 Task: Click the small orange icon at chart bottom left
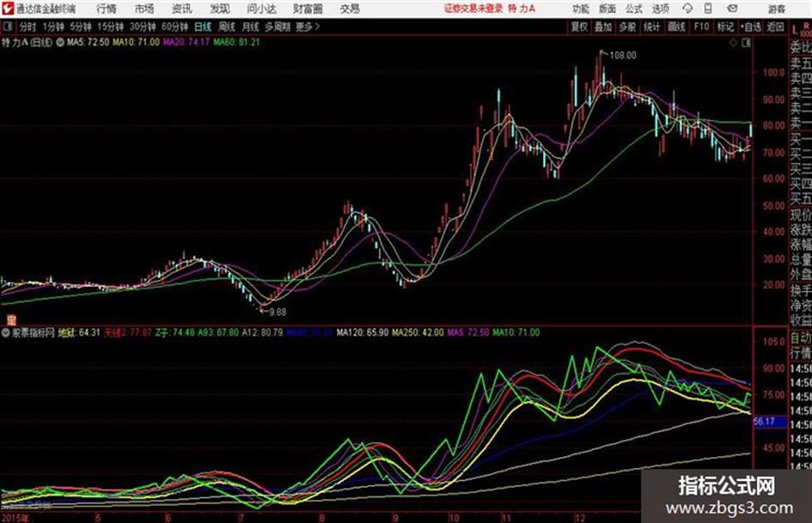pyautogui.click(x=10, y=320)
